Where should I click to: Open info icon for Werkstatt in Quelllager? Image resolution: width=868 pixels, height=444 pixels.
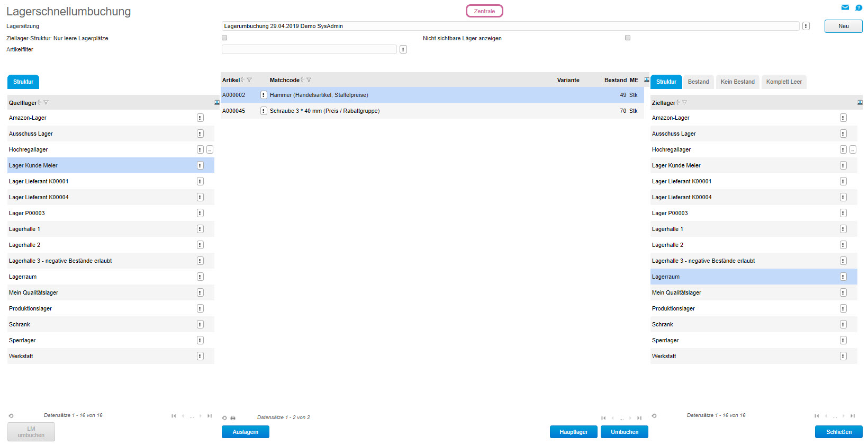click(x=200, y=356)
